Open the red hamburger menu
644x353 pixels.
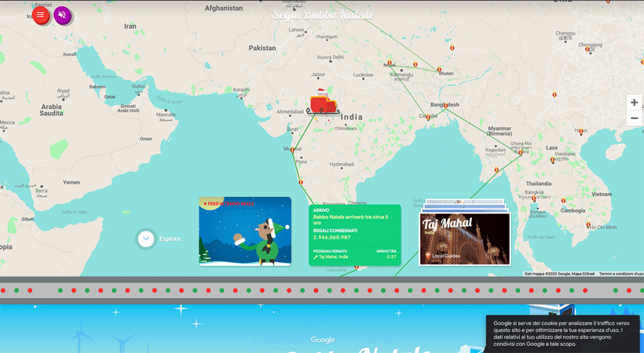click(x=40, y=15)
